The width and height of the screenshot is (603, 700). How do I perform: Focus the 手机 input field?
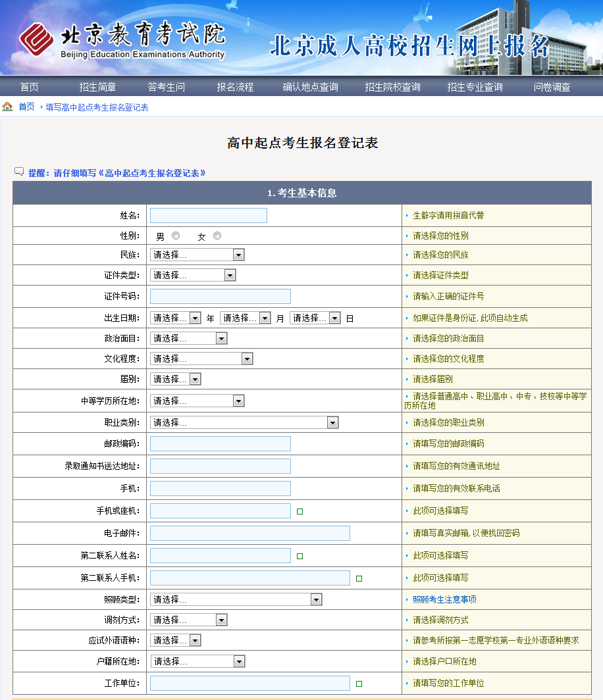(221, 488)
